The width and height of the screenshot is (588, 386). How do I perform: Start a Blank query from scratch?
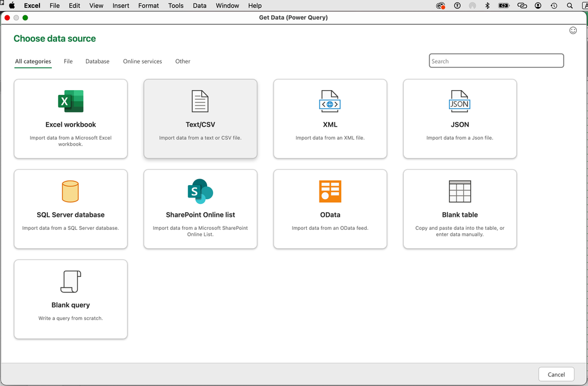[71, 298]
